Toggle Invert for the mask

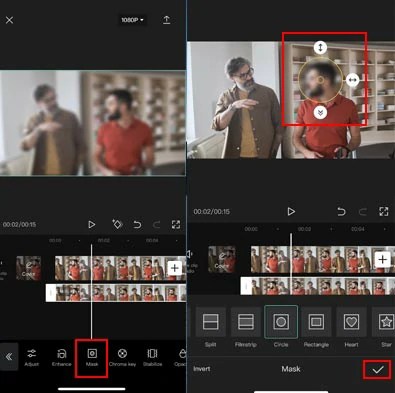(202, 369)
